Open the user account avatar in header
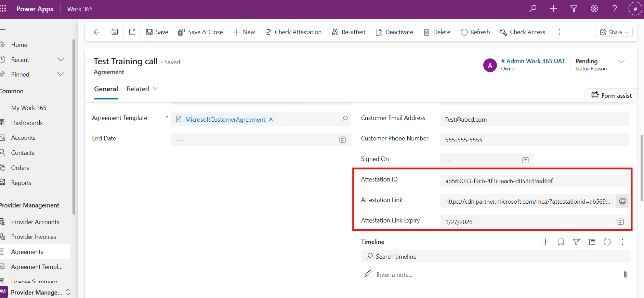This screenshot has width=644, height=298. point(635,9)
